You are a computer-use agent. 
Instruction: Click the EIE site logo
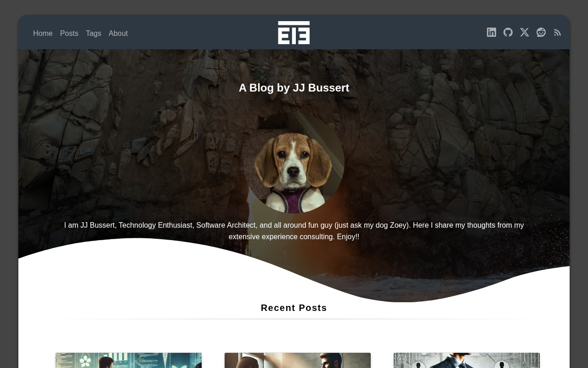[x=294, y=33]
